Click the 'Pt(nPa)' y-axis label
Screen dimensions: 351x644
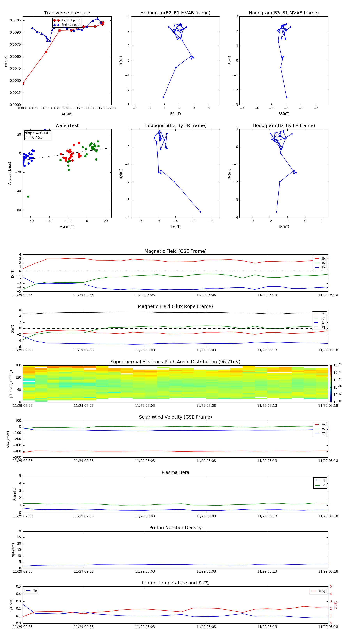point(6,61)
